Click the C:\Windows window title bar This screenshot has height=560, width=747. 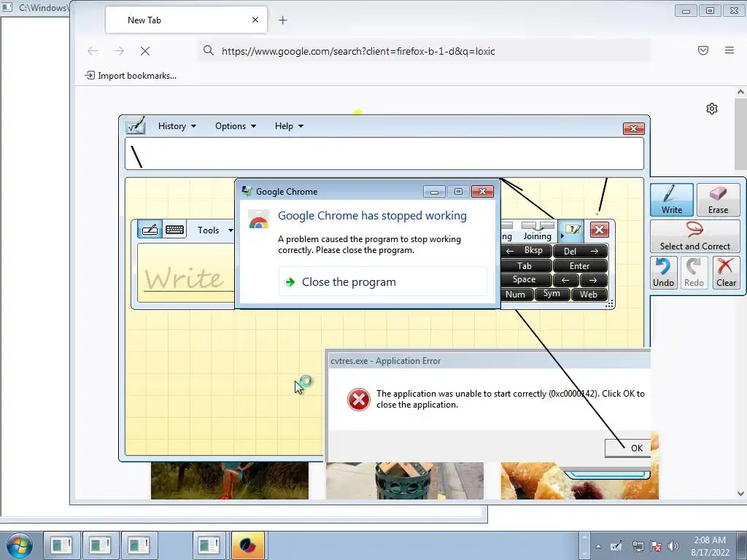pyautogui.click(x=35, y=7)
